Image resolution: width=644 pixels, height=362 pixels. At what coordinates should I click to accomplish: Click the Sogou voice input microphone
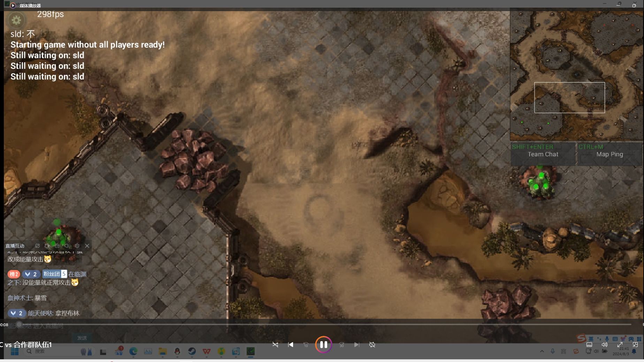click(607, 339)
